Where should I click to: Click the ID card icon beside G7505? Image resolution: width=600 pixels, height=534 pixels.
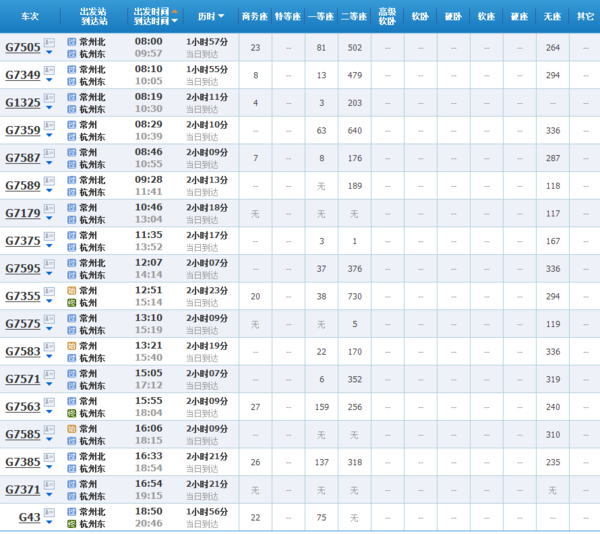pyautogui.click(x=49, y=42)
